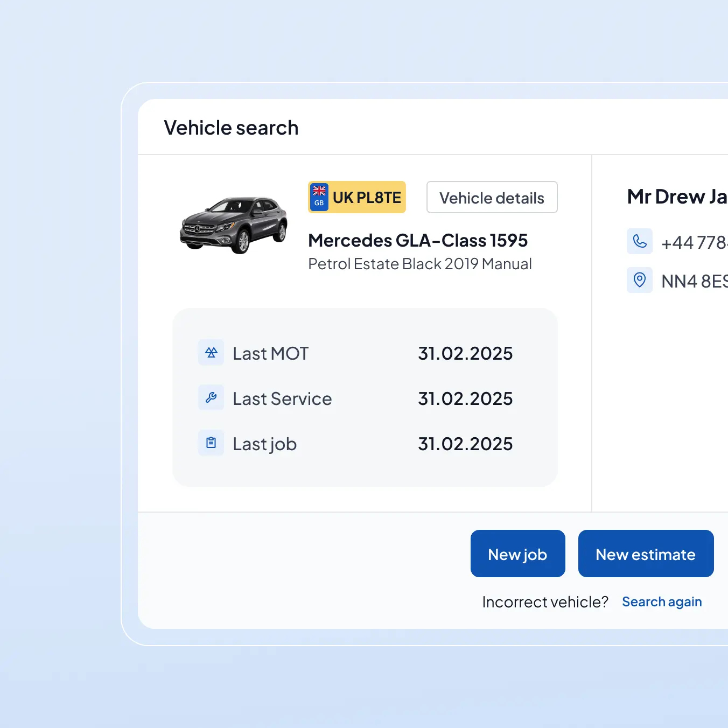Screen dimensions: 728x728
Task: Follow the Search again link
Action: click(662, 602)
